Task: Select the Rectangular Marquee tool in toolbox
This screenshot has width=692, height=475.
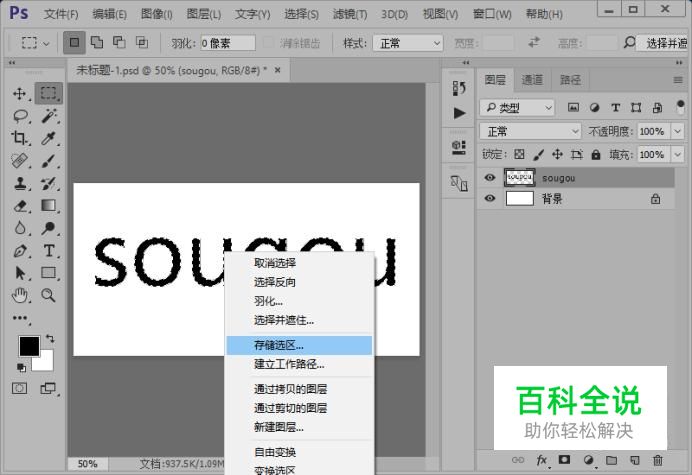Action: coord(49,93)
